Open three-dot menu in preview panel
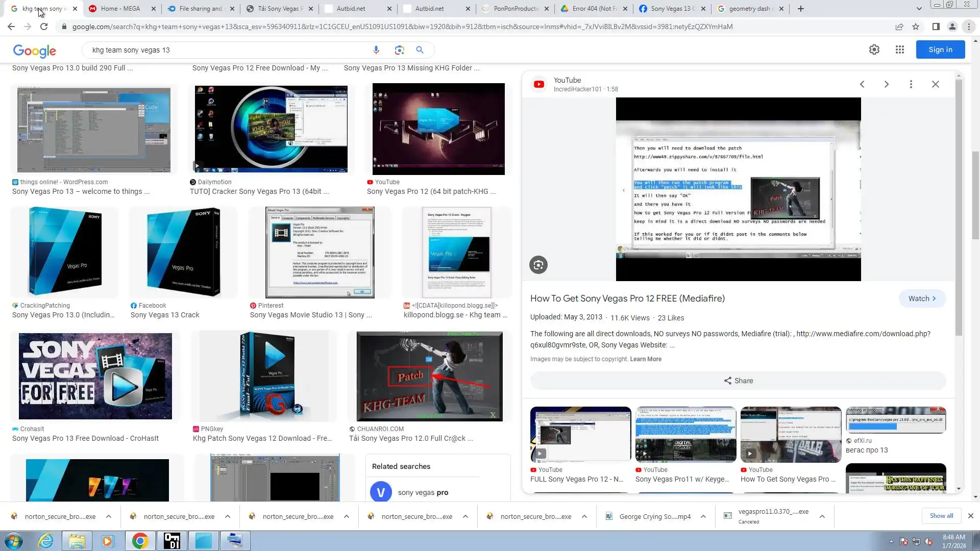The height and width of the screenshot is (551, 980). 911,84
